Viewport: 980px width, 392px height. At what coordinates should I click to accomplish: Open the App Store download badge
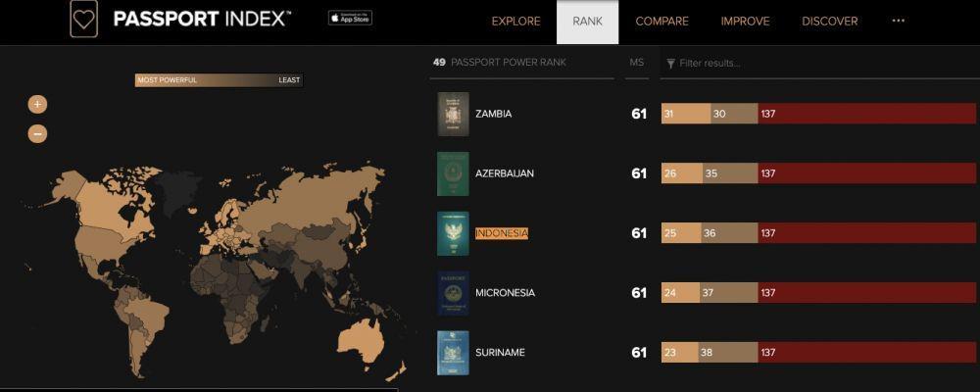pos(350,19)
